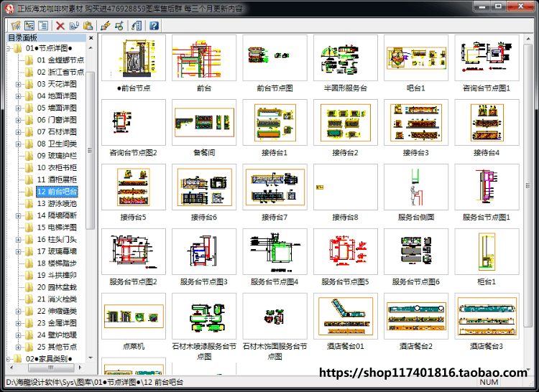Select the 21 消火栓类 folder
The height and width of the screenshot is (392, 539).
click(57, 299)
